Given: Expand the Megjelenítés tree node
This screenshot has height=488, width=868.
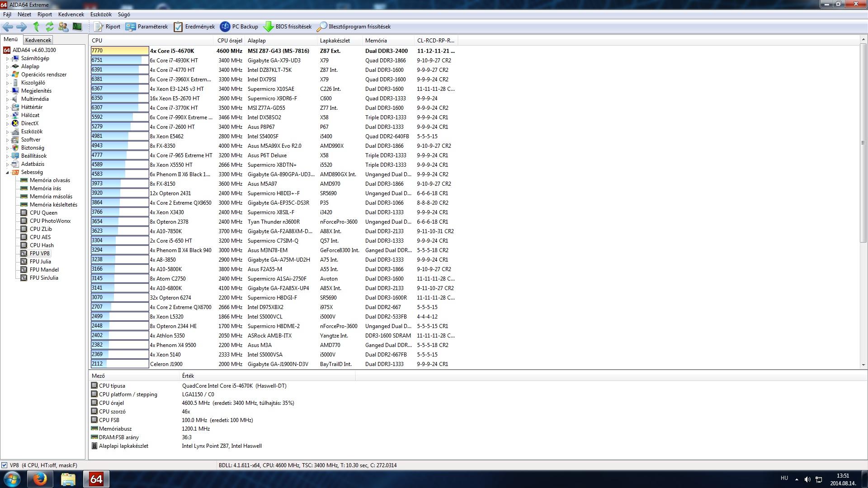Looking at the screenshot, I should pyautogui.click(x=7, y=91).
